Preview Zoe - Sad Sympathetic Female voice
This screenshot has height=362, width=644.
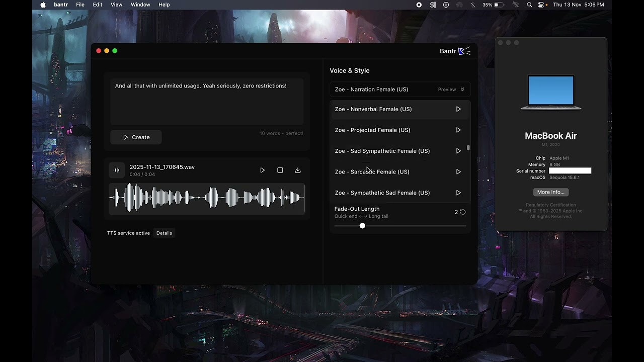coord(458,151)
